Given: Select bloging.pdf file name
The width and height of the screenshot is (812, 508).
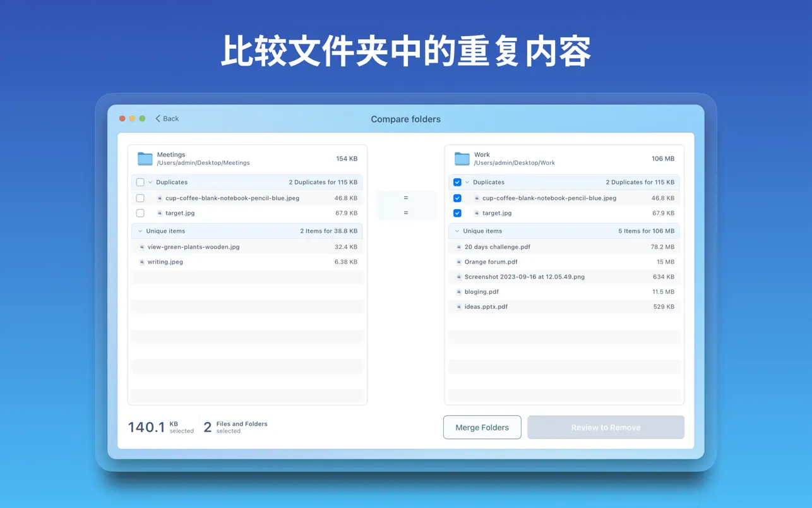Looking at the screenshot, I should 482,292.
